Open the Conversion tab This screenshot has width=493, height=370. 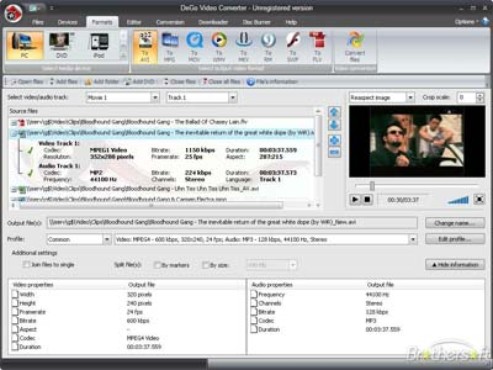170,22
